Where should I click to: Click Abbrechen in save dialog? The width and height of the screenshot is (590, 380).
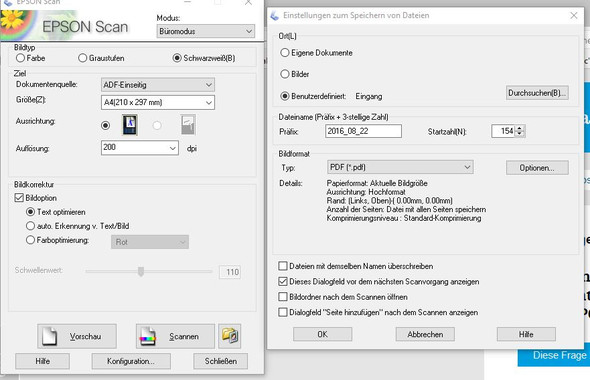[425, 334]
